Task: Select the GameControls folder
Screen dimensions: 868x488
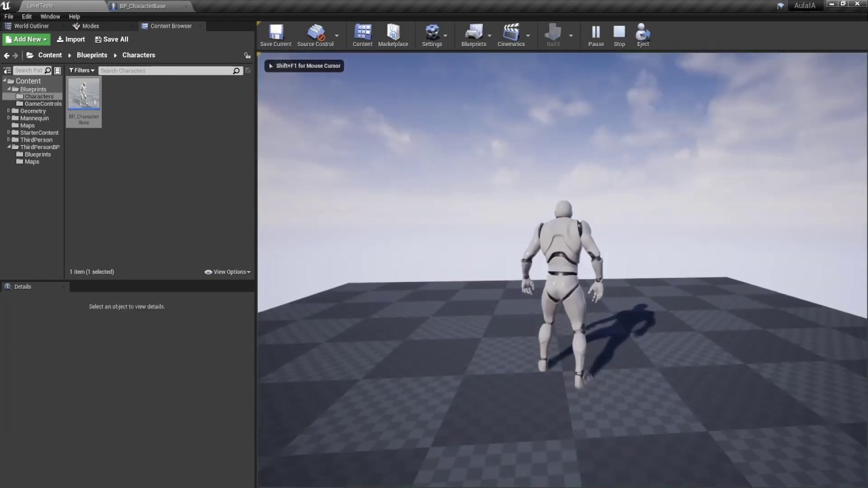Action: pos(39,104)
